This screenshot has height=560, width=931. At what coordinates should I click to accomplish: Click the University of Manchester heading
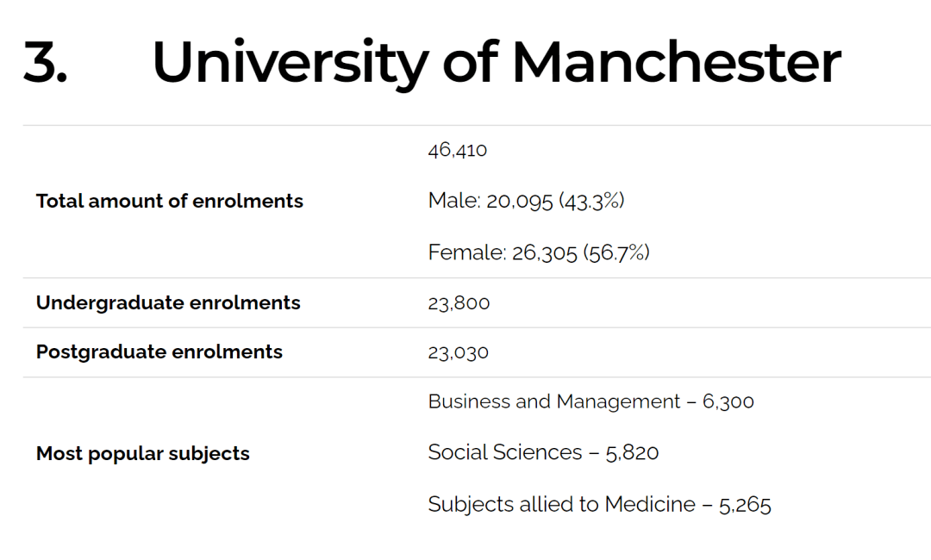pyautogui.click(x=497, y=62)
